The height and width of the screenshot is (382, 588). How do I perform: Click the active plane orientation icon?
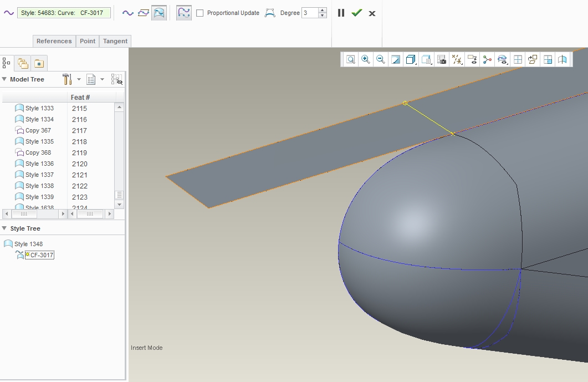pos(533,60)
